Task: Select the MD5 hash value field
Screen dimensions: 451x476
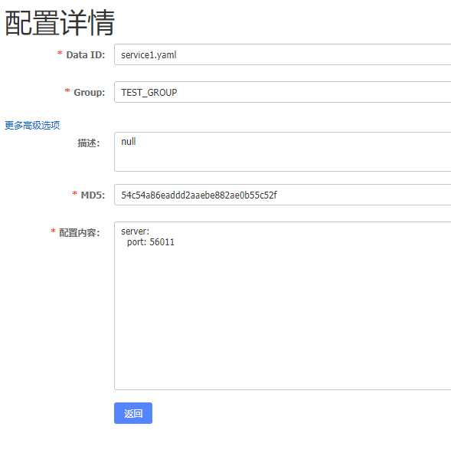Action: (x=283, y=195)
